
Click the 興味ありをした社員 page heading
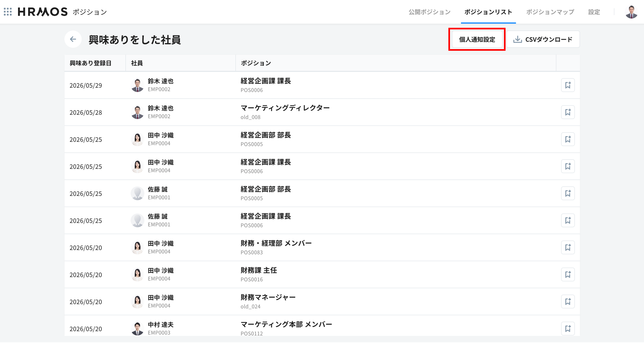pos(135,39)
